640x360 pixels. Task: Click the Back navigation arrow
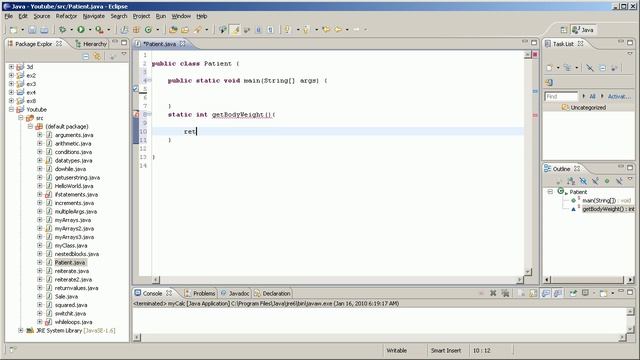click(338, 29)
